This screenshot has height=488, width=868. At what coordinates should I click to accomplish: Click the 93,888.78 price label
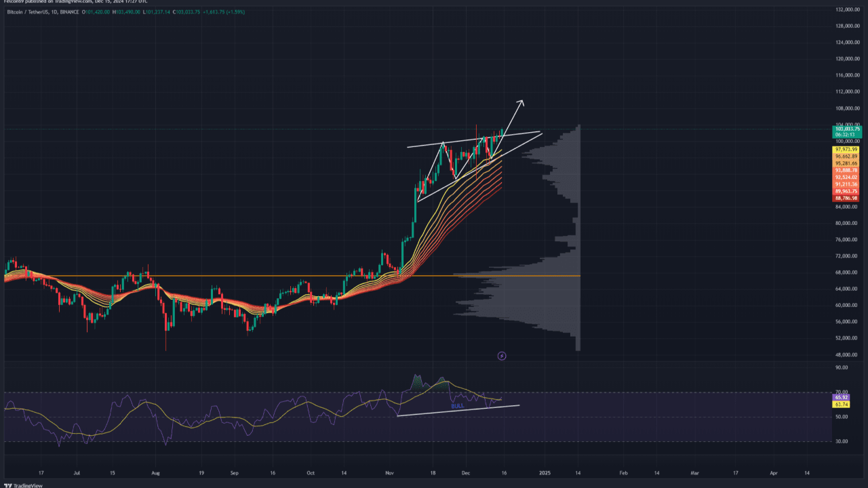point(846,170)
